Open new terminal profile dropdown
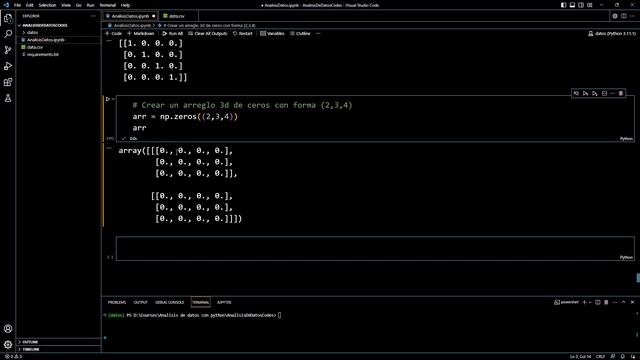This screenshot has width=640, height=360. 590,302
